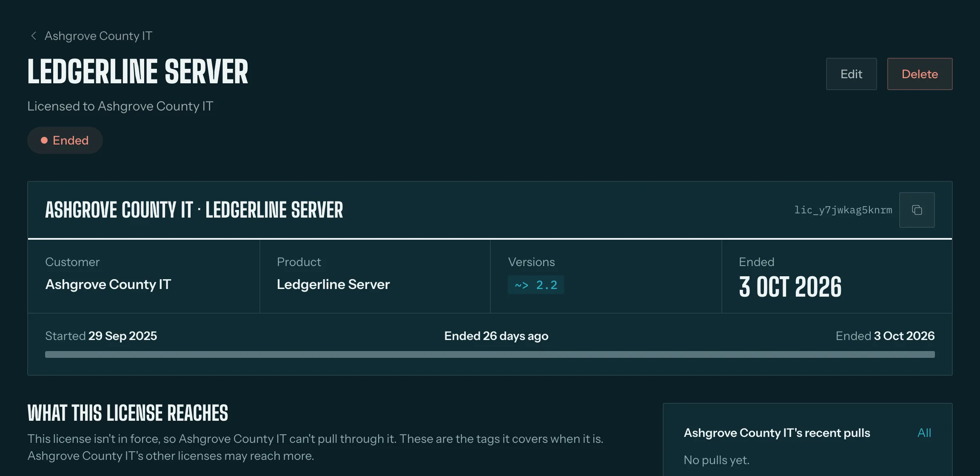Screen dimensions: 980x476
Task: Click the product value Ledgerline Server
Action: [333, 284]
